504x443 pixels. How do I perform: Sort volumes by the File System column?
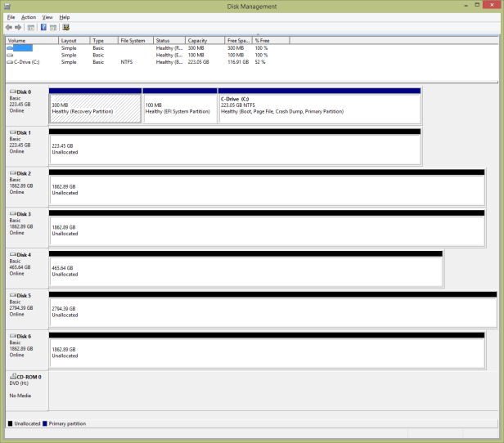click(135, 40)
